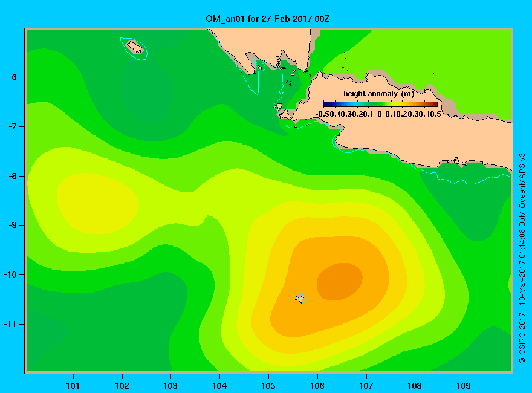Click the '109' longitude axis label
Image resolution: width=532 pixels, height=393 pixels.
(464, 386)
